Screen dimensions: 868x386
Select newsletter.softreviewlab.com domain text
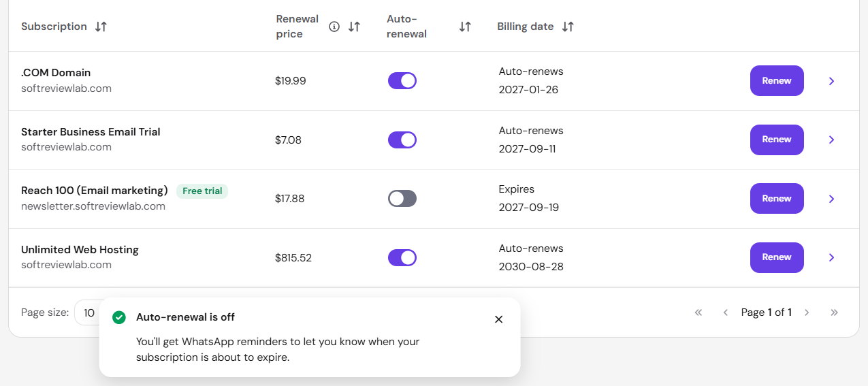coord(93,206)
